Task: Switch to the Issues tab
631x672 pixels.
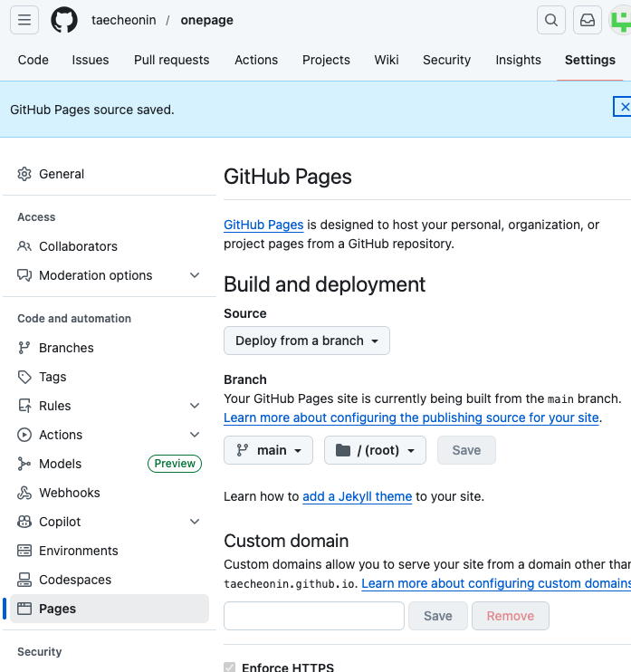Action: [91, 60]
